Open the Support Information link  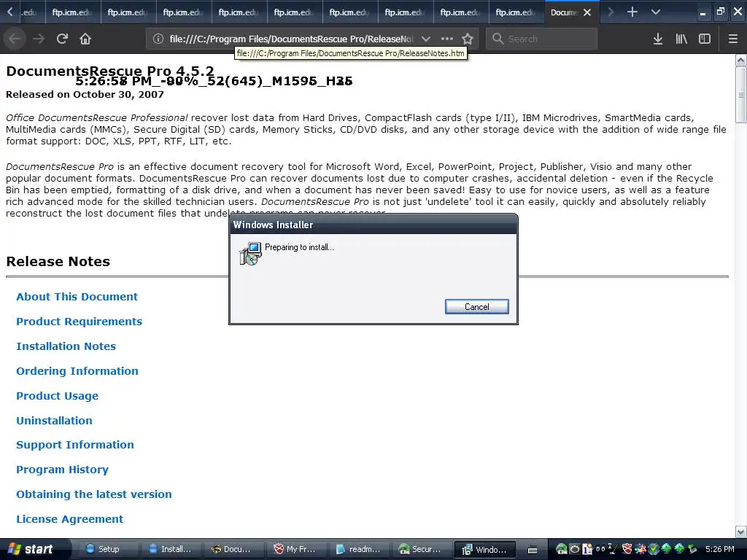coord(75,445)
